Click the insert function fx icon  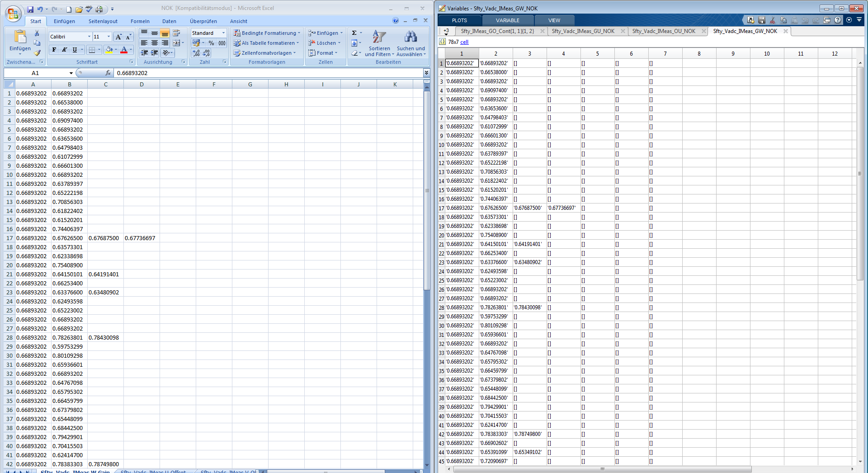point(108,73)
